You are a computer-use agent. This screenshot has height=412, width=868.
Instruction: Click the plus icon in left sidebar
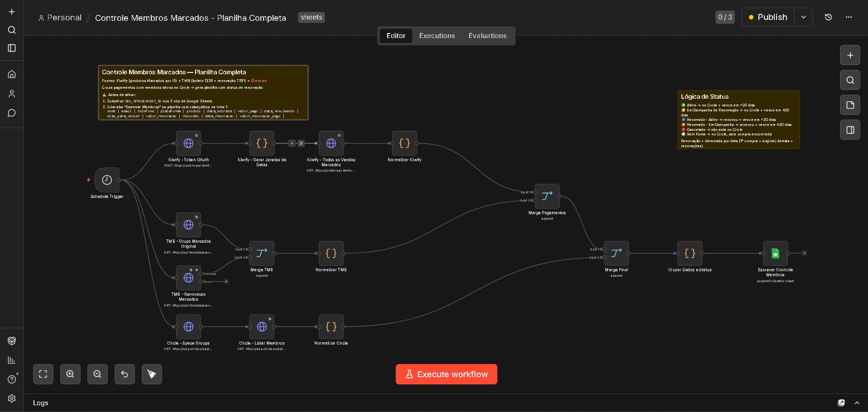point(12,12)
